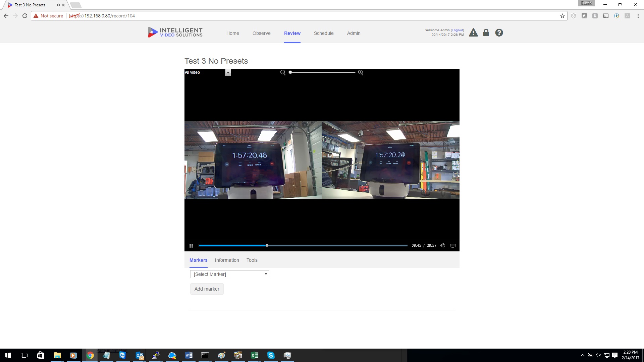
Task: Click the video zoom slider track
Action: tap(322, 72)
